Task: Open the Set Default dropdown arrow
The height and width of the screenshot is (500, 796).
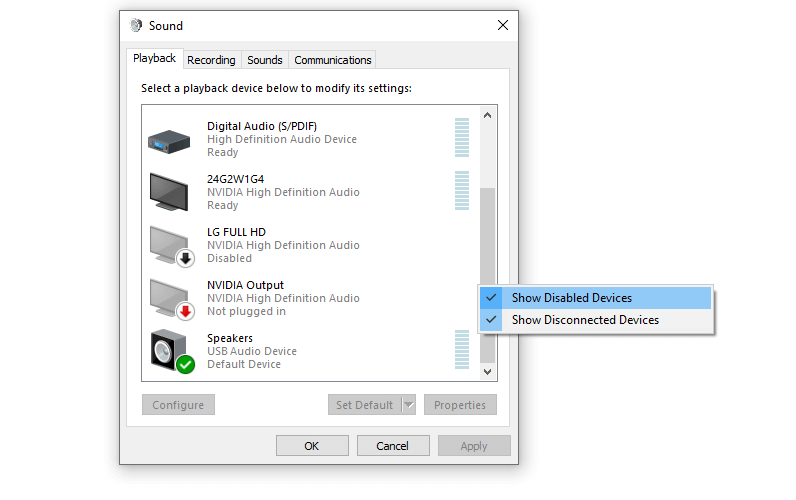Action: [409, 405]
